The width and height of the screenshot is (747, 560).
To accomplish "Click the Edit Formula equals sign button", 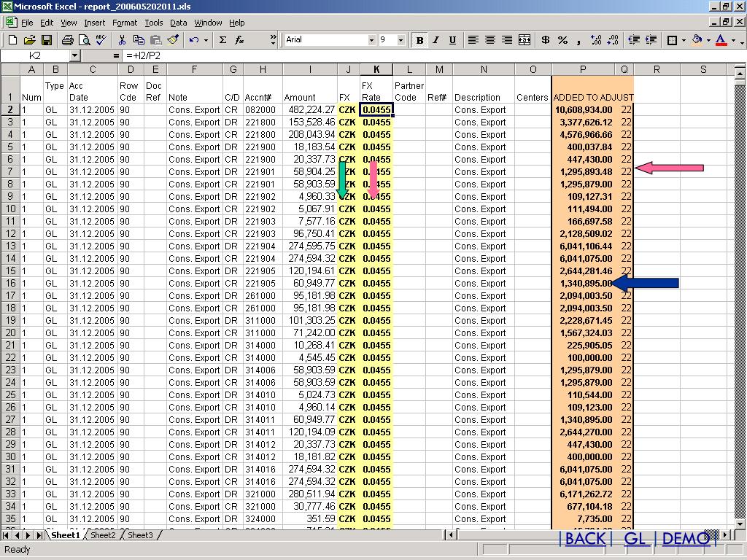I will tap(116, 55).
